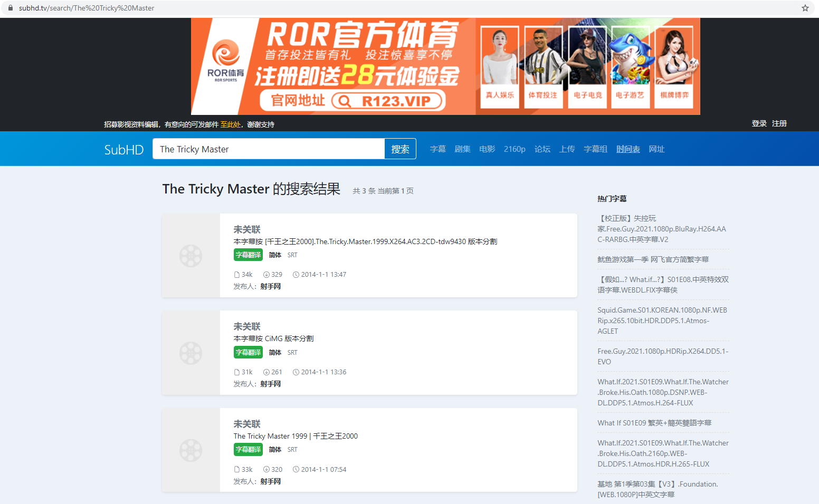This screenshot has width=819, height=504.
Task: Switch to the 论坛 section
Action: [x=542, y=149]
